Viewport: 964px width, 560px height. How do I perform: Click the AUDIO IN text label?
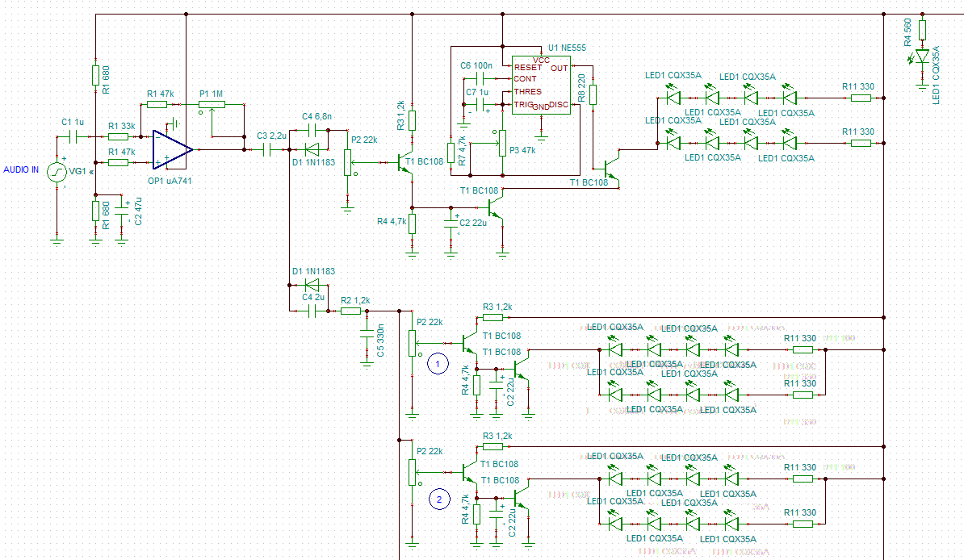pos(22,169)
